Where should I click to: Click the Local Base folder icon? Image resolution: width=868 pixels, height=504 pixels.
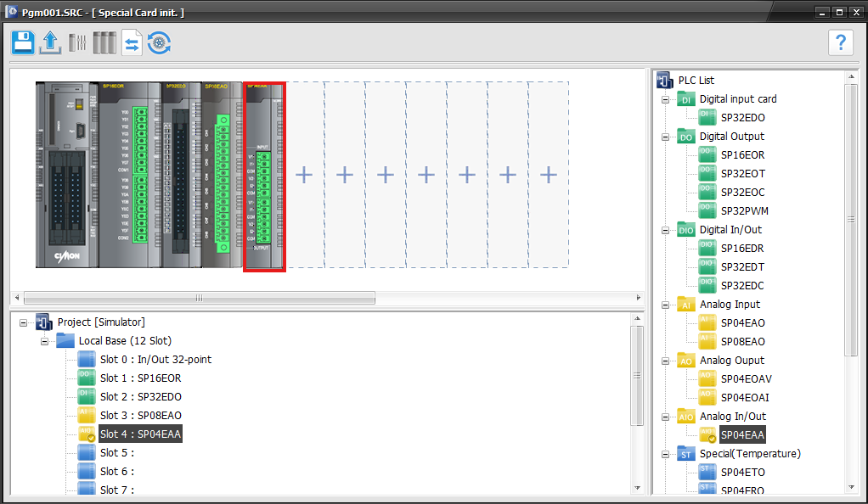(x=65, y=340)
